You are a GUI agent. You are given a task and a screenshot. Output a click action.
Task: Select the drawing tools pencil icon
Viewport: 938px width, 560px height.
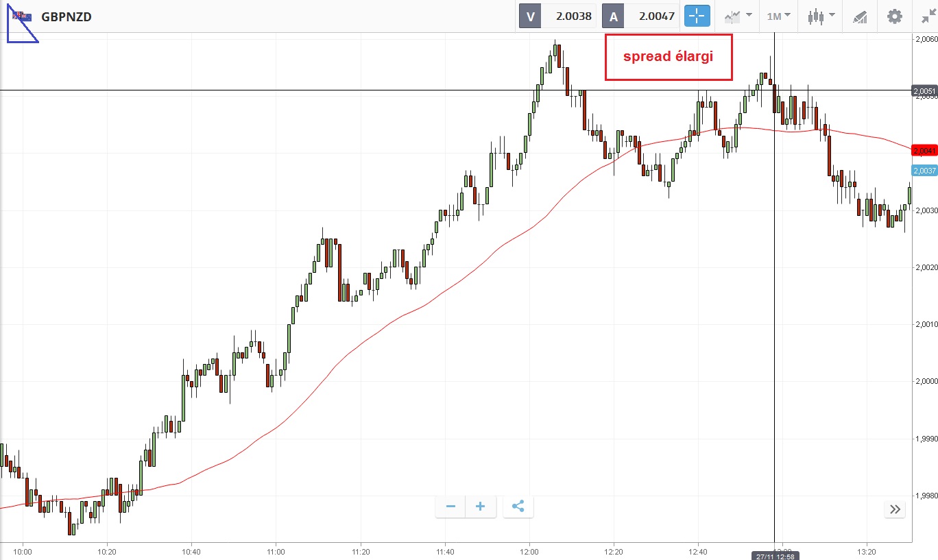[860, 16]
